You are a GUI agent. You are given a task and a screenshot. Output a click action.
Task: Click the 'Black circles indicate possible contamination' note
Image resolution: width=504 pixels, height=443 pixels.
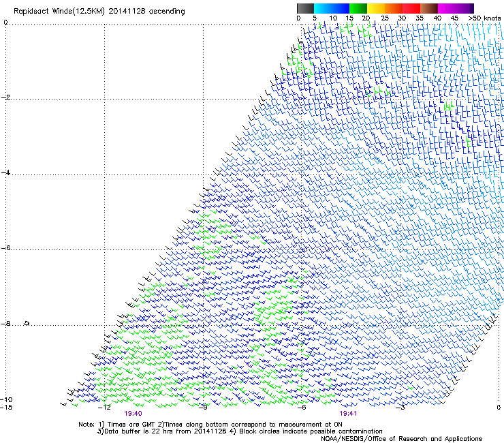(311, 431)
